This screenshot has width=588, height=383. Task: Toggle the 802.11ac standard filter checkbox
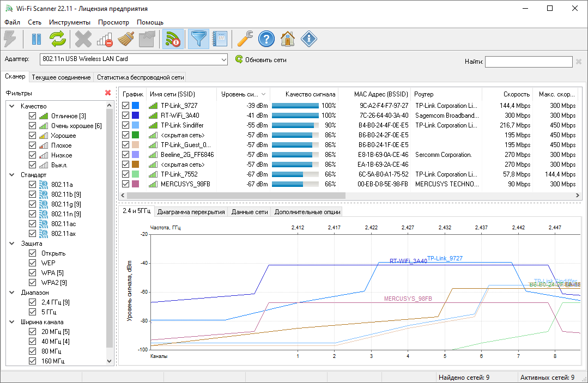click(32, 224)
